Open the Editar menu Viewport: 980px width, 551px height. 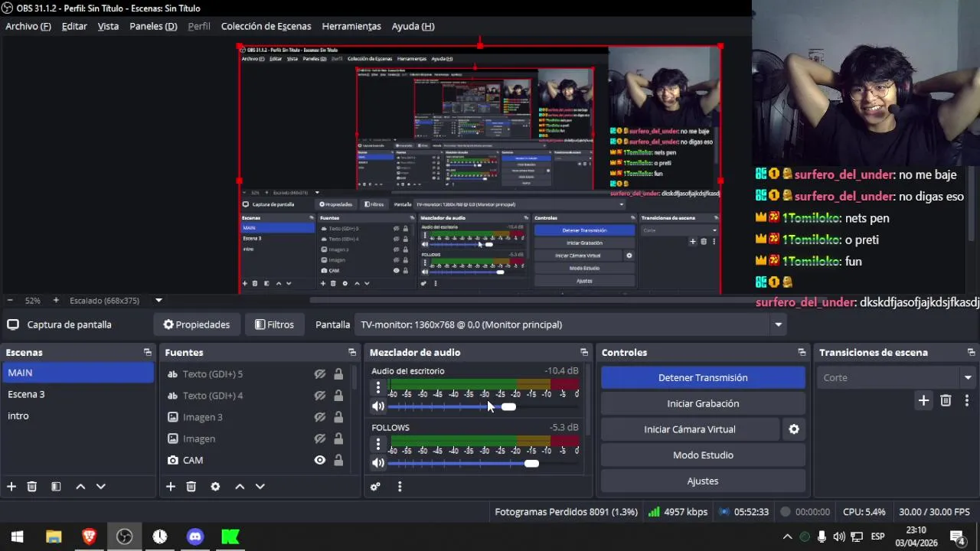(74, 26)
